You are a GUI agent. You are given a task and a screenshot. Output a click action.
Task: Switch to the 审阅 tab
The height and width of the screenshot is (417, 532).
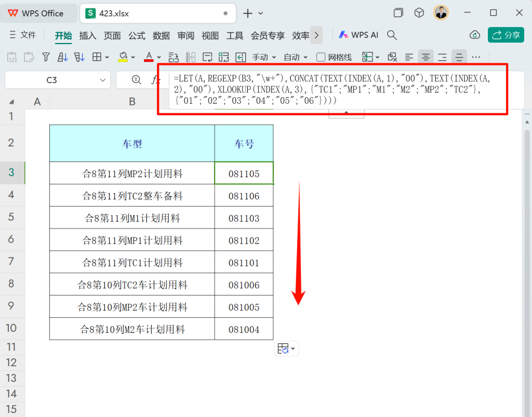click(x=185, y=35)
